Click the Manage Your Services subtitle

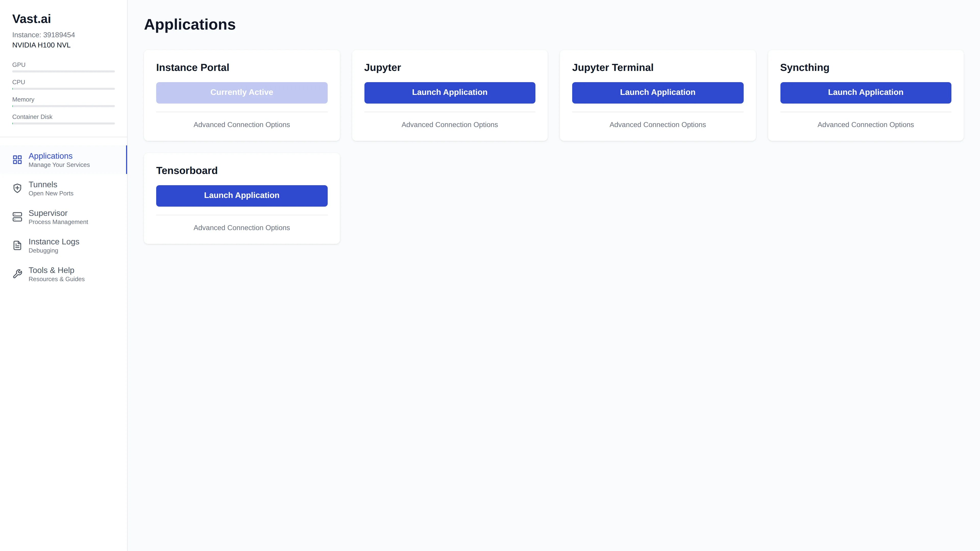point(59,165)
